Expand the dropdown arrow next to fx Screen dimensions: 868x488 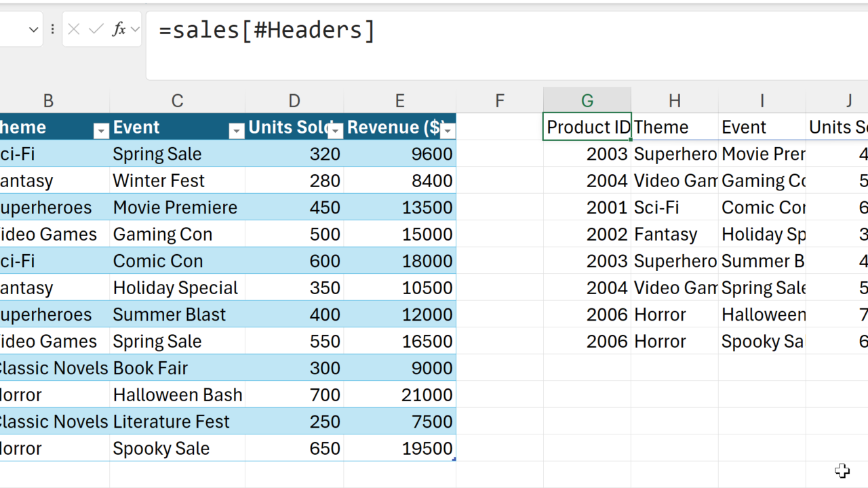pos(135,29)
